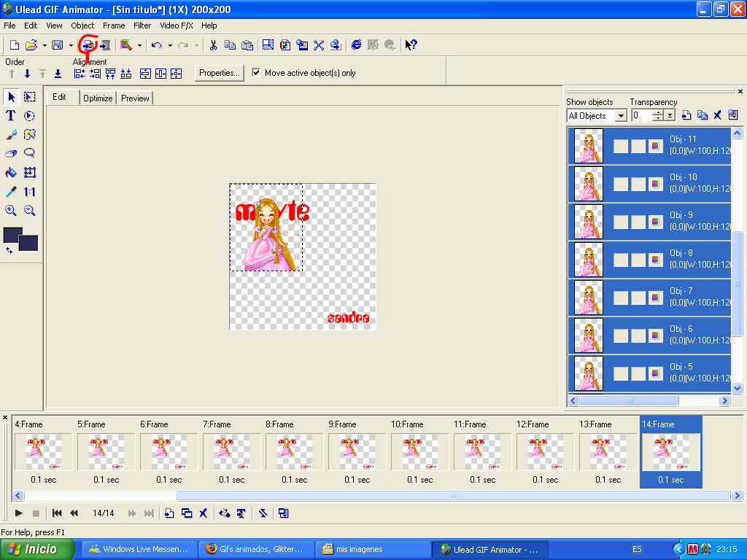Go to first frame button
The image size is (747, 560).
[x=57, y=513]
